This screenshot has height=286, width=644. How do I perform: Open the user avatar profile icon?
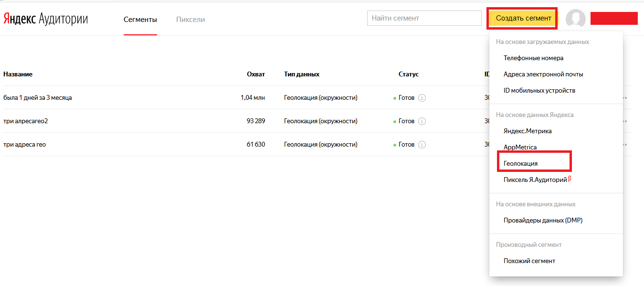(x=576, y=19)
